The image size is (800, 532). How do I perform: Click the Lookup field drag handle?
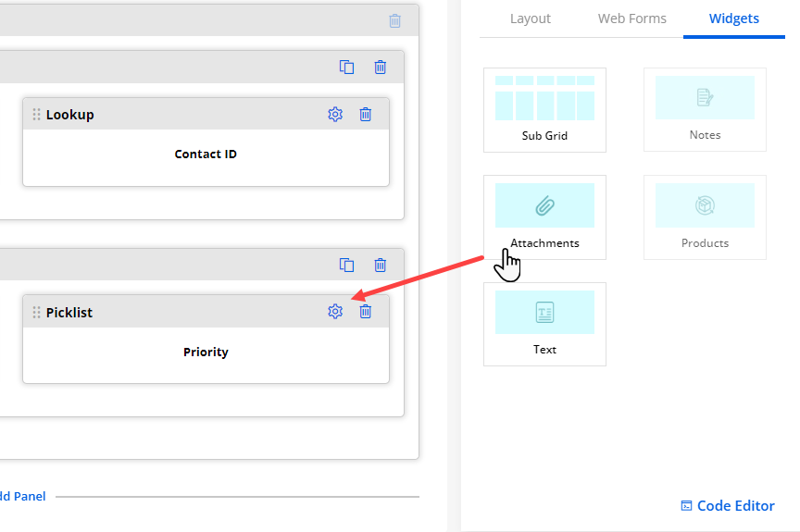pyautogui.click(x=37, y=115)
